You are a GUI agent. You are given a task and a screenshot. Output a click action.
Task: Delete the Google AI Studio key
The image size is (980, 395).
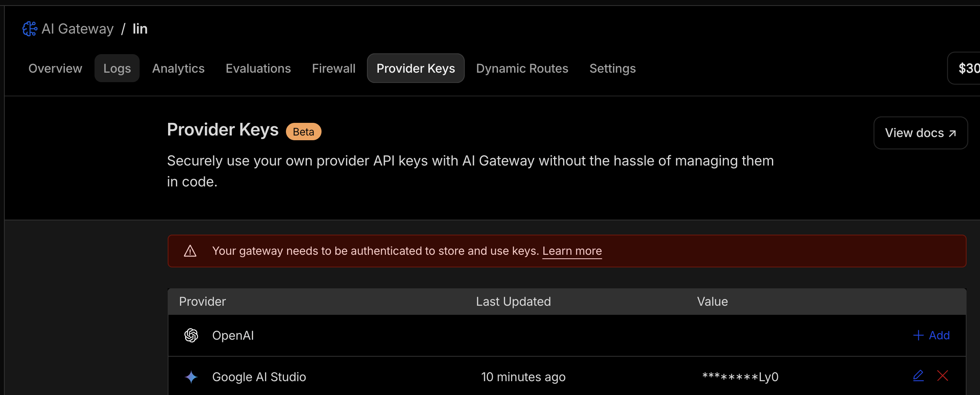[x=942, y=376]
